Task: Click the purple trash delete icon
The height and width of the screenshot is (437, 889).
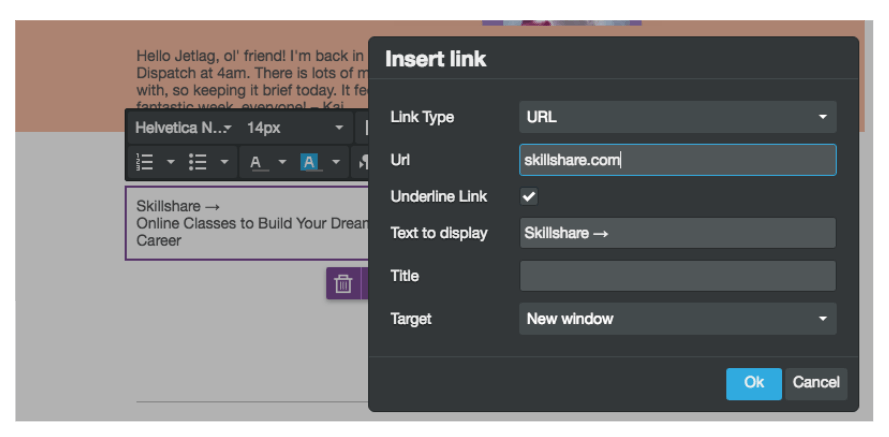Action: pyautogui.click(x=343, y=284)
